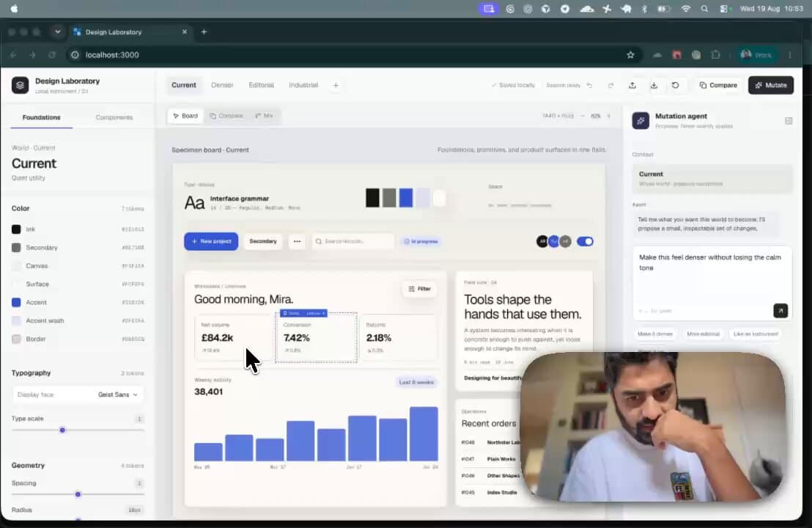
Task: Select the Compare view tab
Action: pos(226,116)
